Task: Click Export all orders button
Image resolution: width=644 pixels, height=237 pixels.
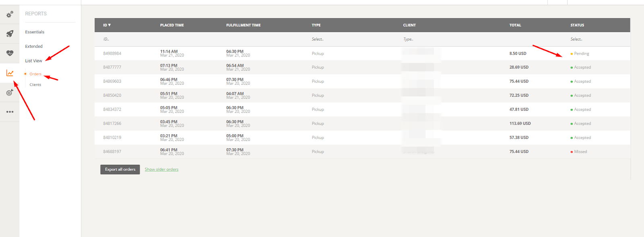Action: [120, 170]
